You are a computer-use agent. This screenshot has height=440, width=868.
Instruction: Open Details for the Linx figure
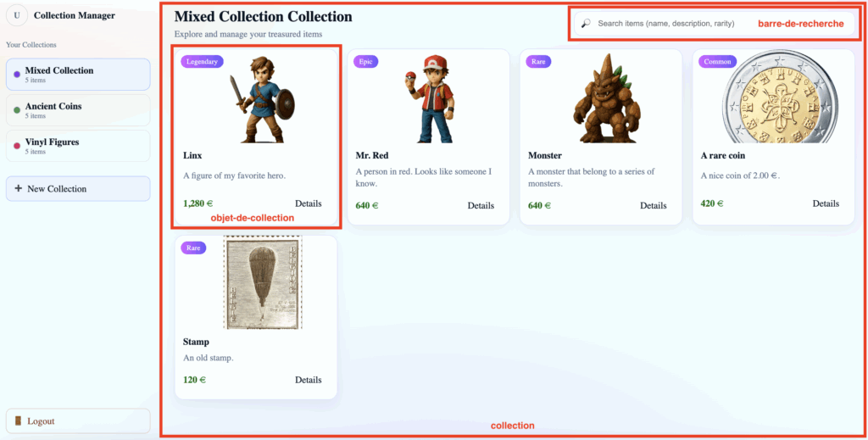[308, 203]
